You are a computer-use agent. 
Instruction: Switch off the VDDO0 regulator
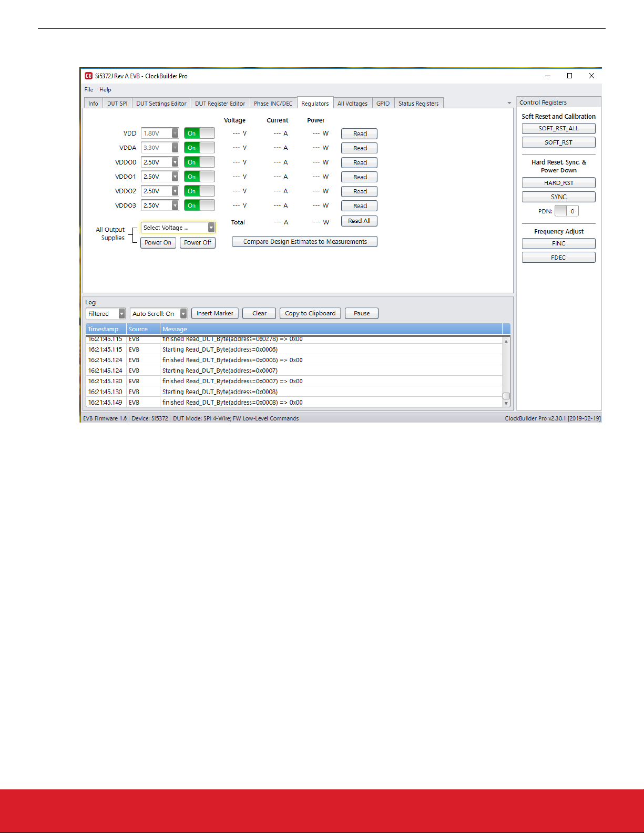pos(199,162)
